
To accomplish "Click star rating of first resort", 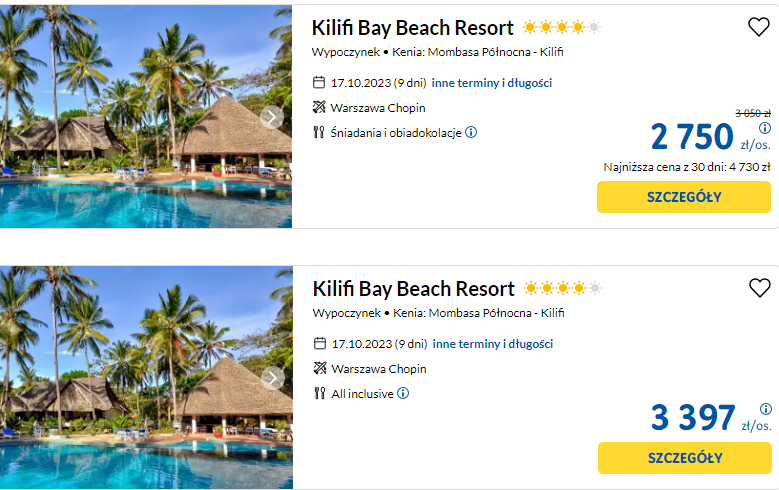I will click(561, 28).
